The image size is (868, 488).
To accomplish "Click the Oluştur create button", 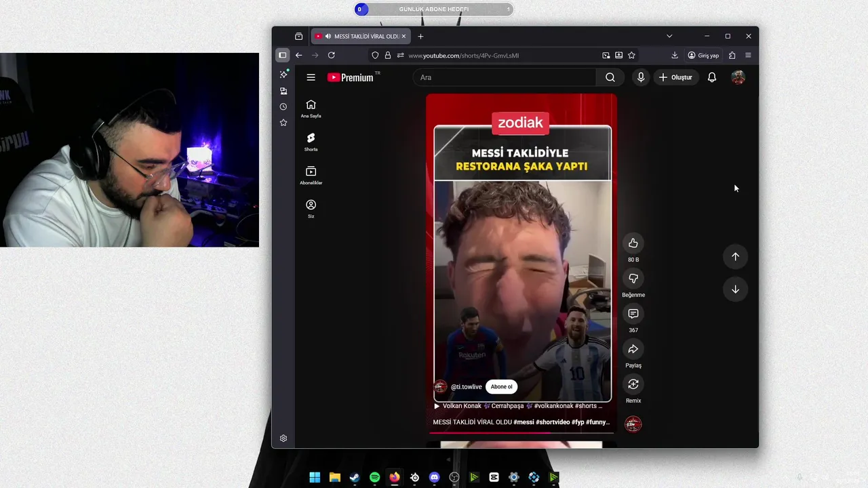I will click(676, 77).
